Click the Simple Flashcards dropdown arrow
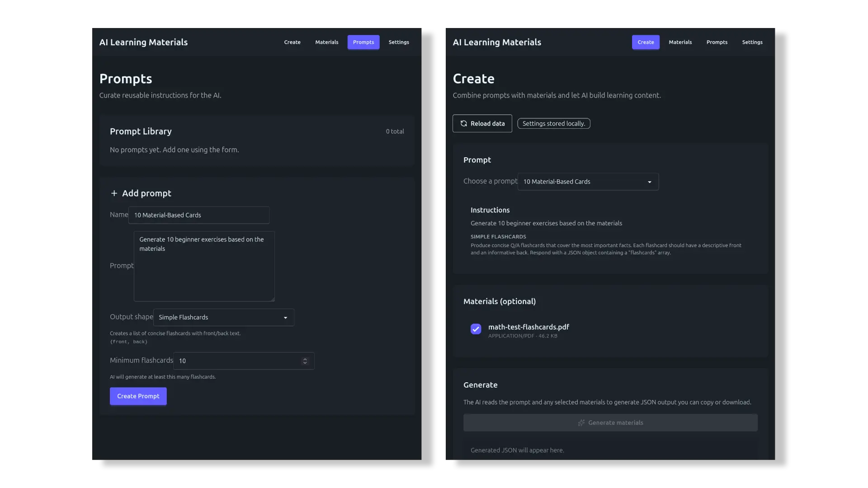The width and height of the screenshot is (868, 488). pyautogui.click(x=285, y=318)
